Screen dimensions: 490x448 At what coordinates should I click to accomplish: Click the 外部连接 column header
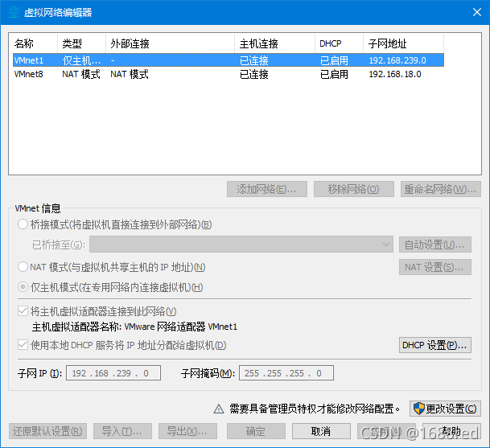pyautogui.click(x=170, y=43)
